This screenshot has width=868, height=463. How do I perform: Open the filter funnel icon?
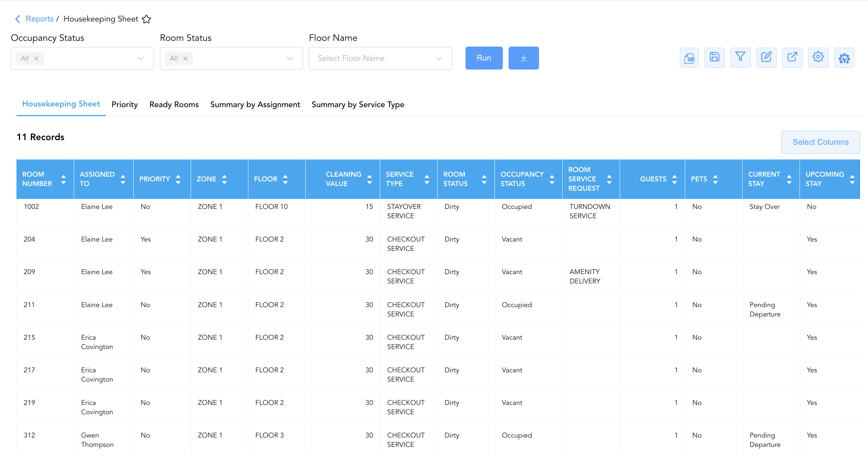740,58
